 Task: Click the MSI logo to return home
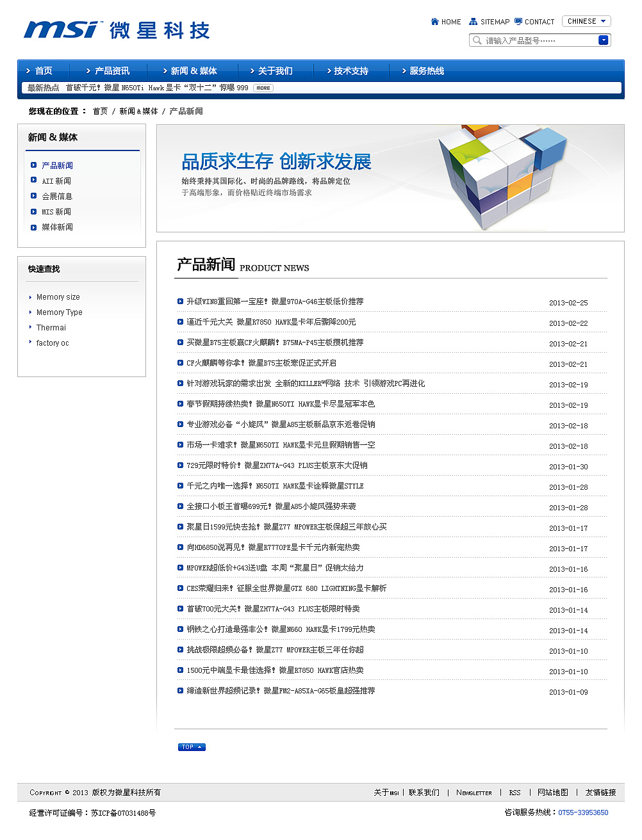click(61, 29)
